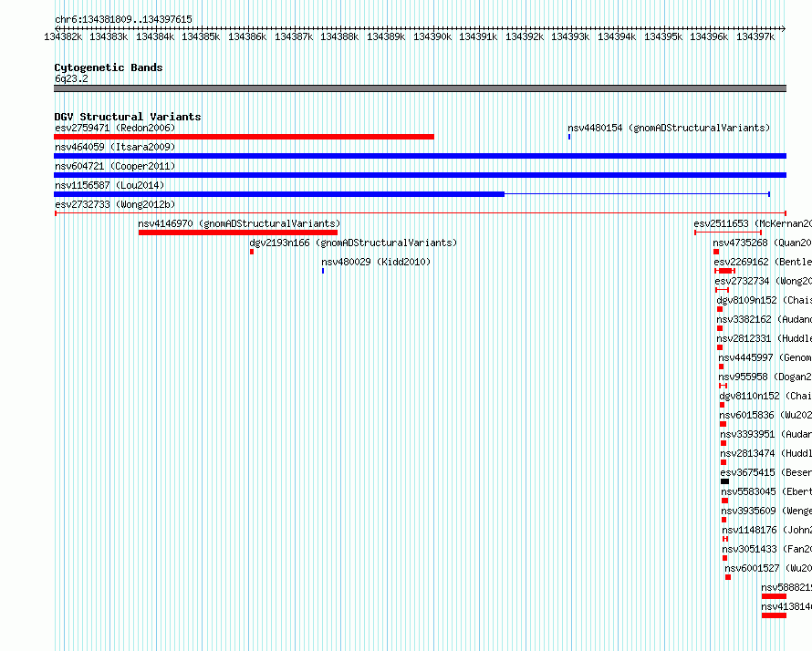This screenshot has height=651, width=812.
Task: Click the 134382k ruler tick label
Action: [63, 36]
